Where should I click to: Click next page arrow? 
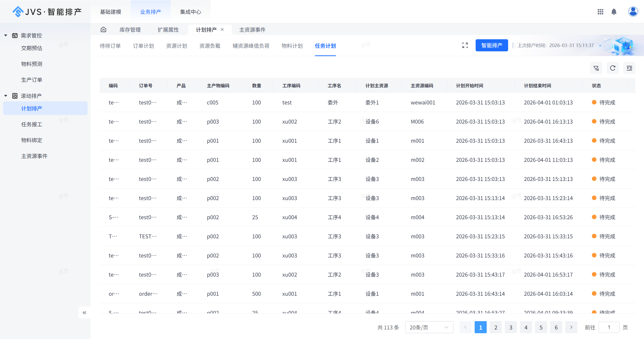point(571,327)
